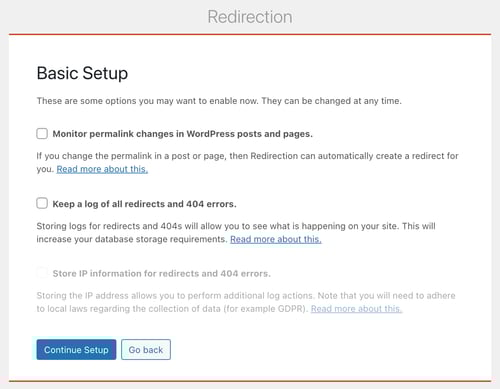Click text 'These are some options you may want to enable now'

(147, 101)
